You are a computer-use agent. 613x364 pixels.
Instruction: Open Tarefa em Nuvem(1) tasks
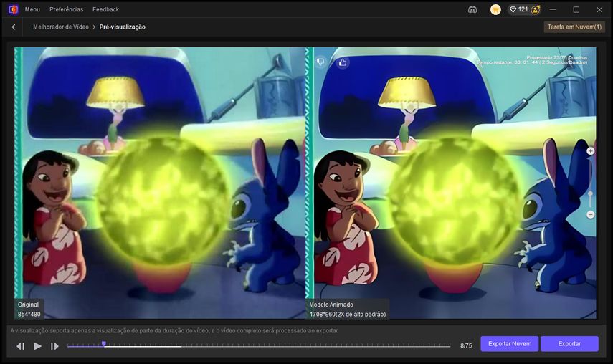574,27
